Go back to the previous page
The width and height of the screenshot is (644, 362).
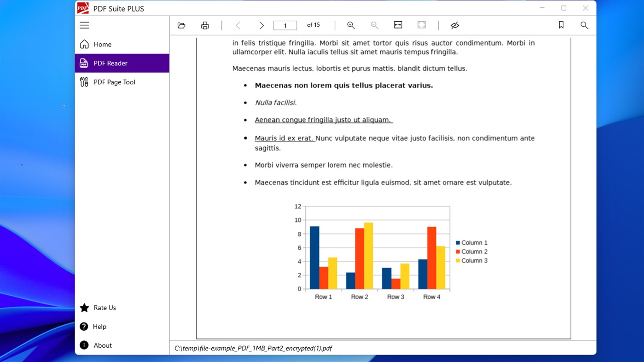point(238,25)
